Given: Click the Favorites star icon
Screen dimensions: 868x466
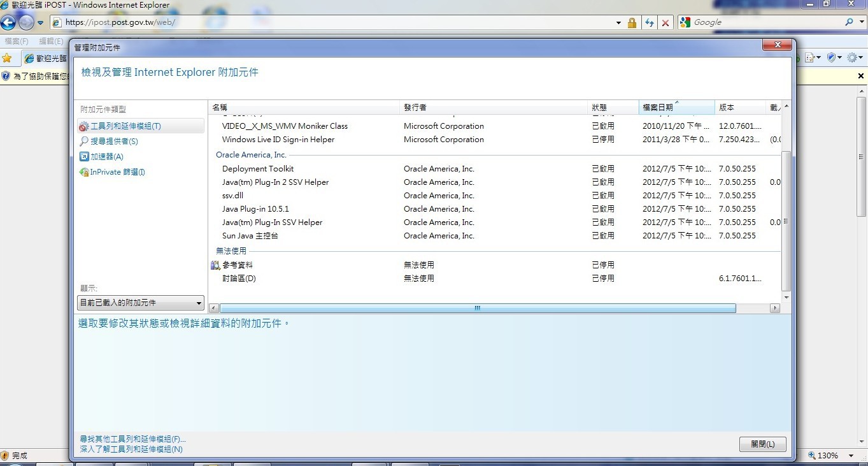Looking at the screenshot, I should click(6, 58).
